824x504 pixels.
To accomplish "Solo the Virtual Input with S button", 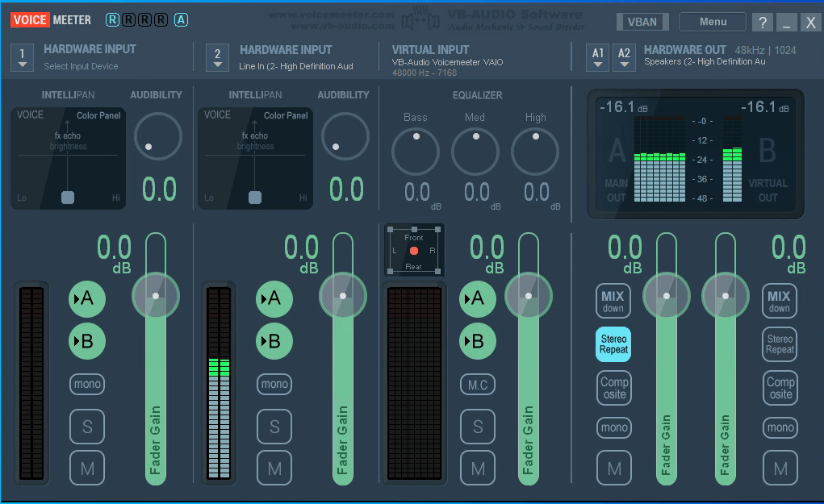I will (478, 427).
